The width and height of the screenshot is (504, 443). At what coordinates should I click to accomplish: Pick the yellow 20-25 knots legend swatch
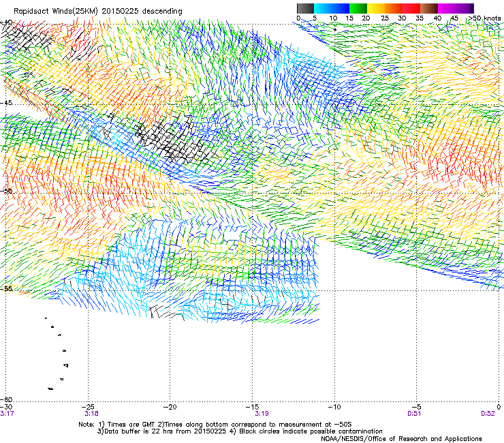tap(376, 8)
